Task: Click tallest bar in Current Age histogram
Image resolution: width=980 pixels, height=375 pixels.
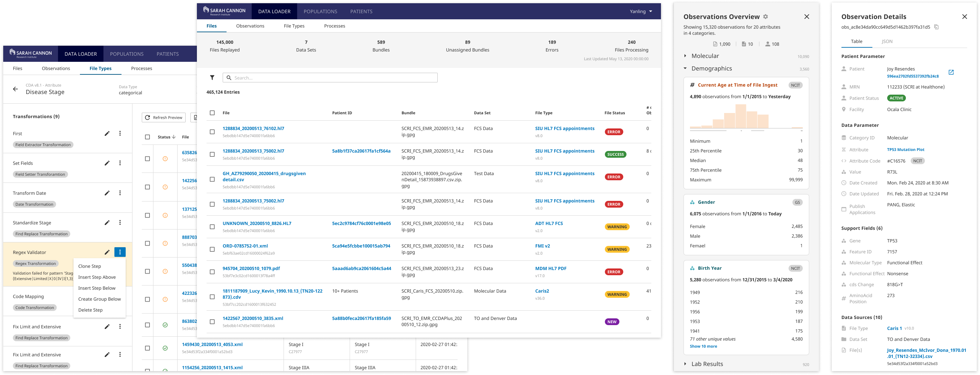Action: pos(740,116)
